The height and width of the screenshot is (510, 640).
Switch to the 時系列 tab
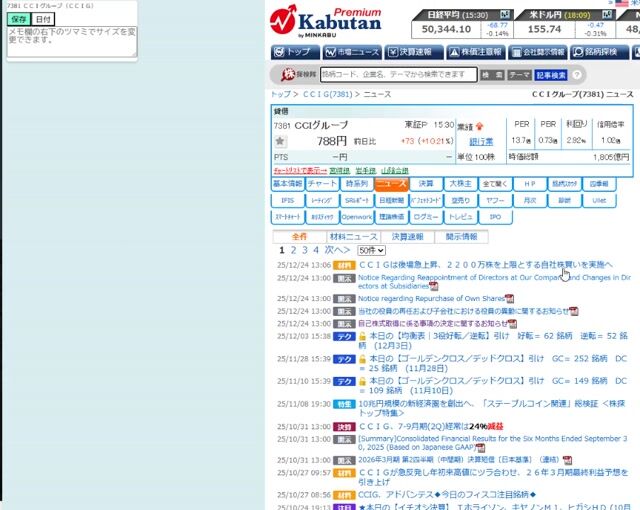tap(357, 184)
